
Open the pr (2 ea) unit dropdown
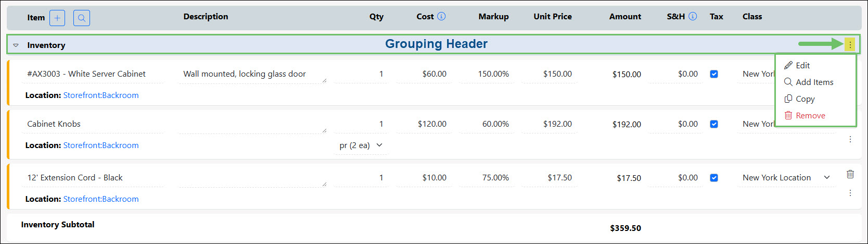361,145
